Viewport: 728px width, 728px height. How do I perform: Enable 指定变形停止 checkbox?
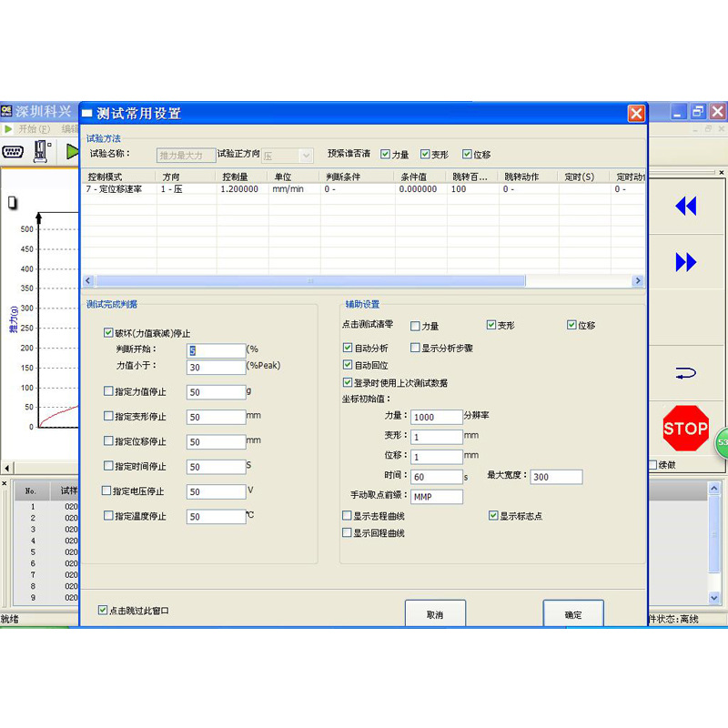click(x=108, y=416)
